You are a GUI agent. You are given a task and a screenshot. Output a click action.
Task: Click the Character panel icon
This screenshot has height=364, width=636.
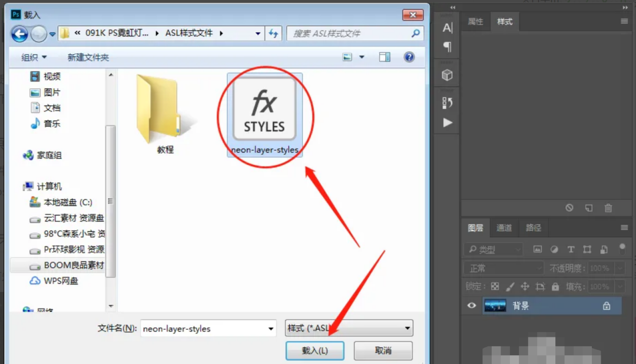pos(448,28)
